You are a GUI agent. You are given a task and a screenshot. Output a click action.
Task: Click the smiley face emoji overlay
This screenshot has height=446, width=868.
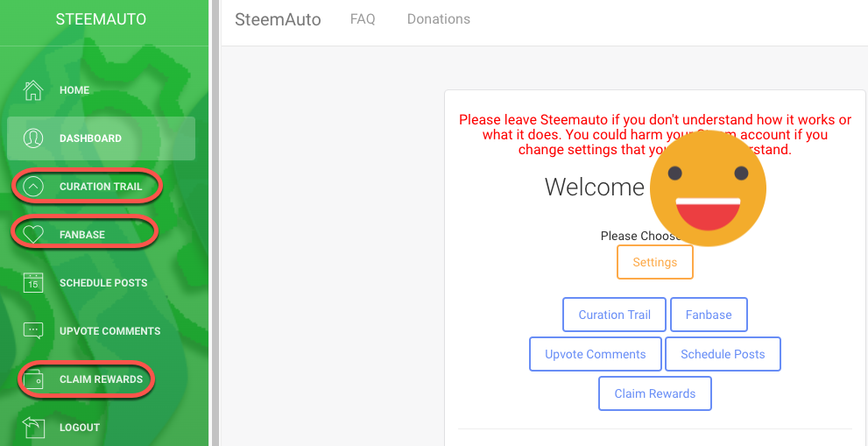tap(708, 188)
